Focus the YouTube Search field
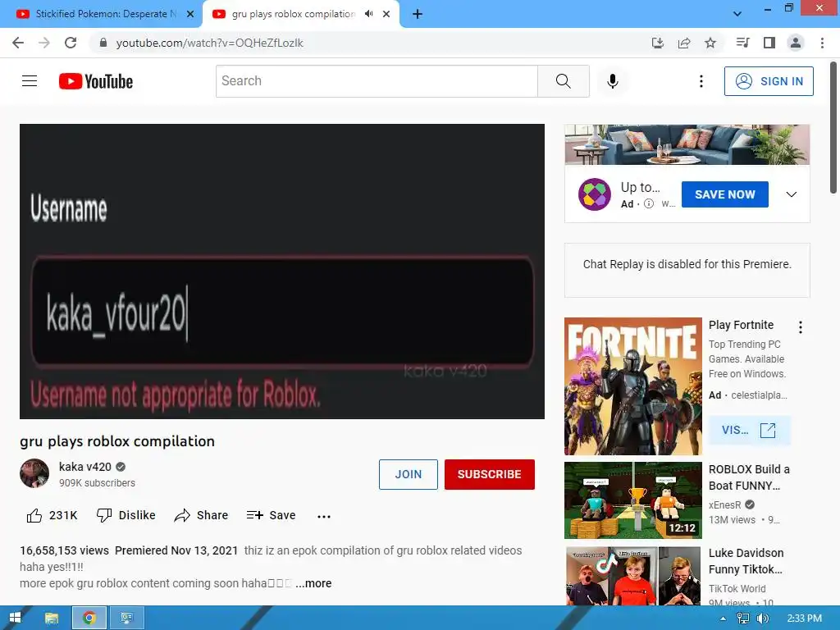Image resolution: width=840 pixels, height=630 pixels. [377, 81]
